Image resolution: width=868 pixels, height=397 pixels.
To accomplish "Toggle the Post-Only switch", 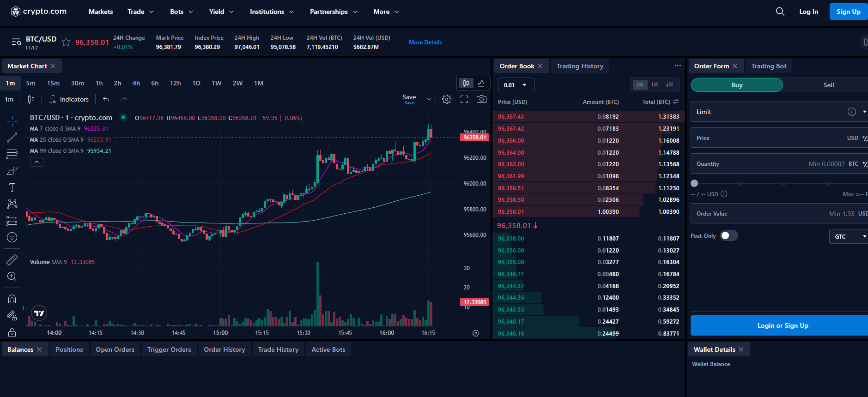I will click(x=729, y=235).
